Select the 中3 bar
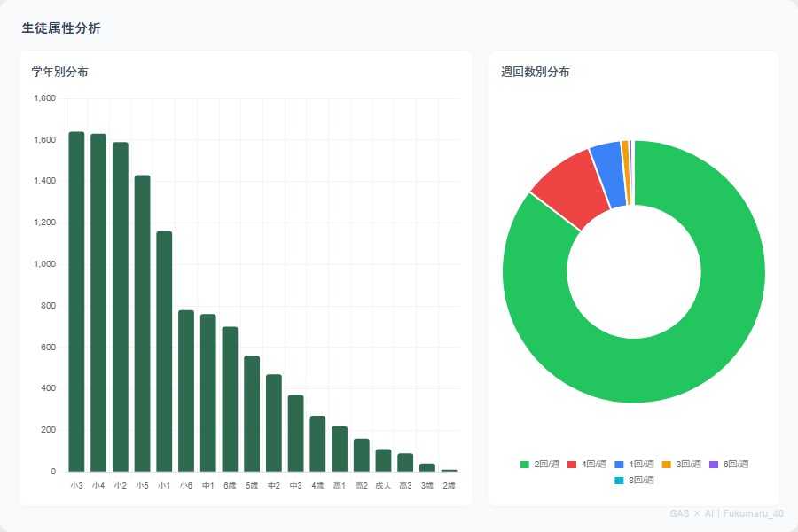The width and height of the screenshot is (798, 532). pyautogui.click(x=295, y=434)
